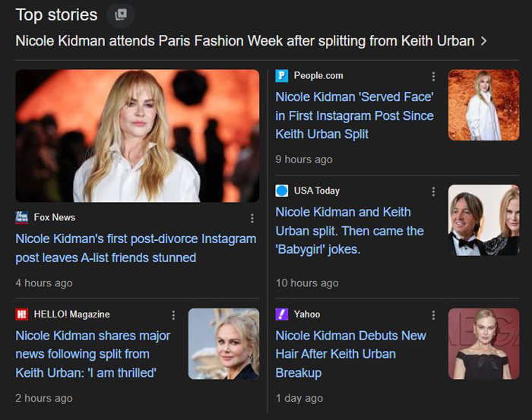Open the Fox News logo icon
Image resolution: width=532 pixels, height=420 pixels.
22,218
